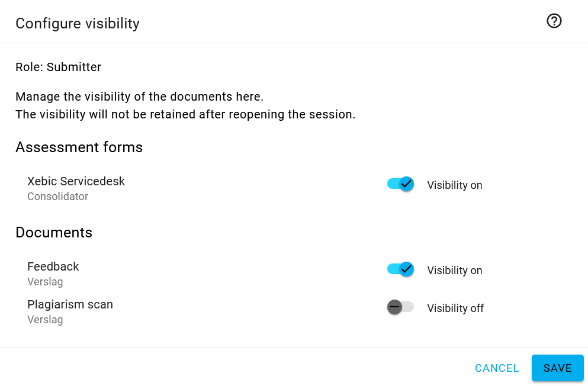The image size is (588, 386).
Task: Open the help icon in dialog header
Action: click(x=554, y=21)
